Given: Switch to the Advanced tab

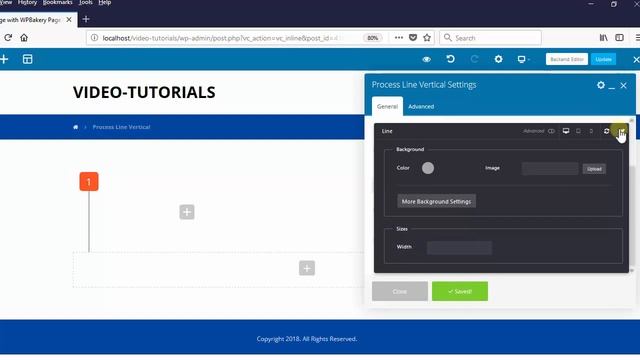Looking at the screenshot, I should (421, 107).
